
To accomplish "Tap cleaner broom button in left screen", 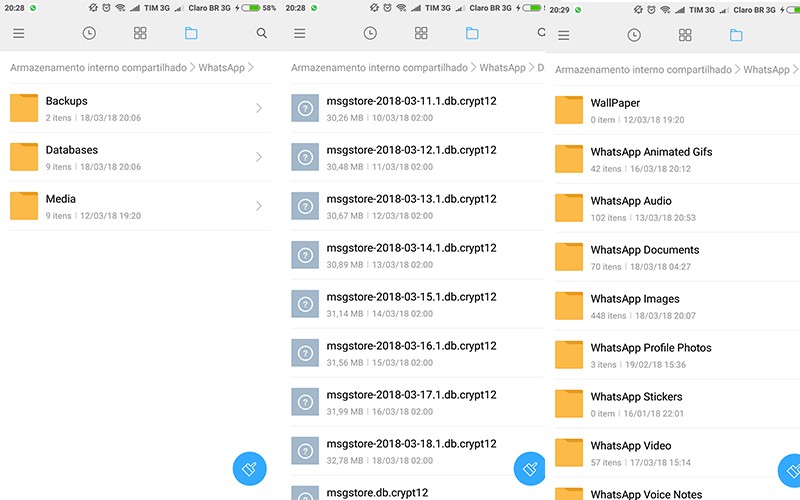I will 249,468.
